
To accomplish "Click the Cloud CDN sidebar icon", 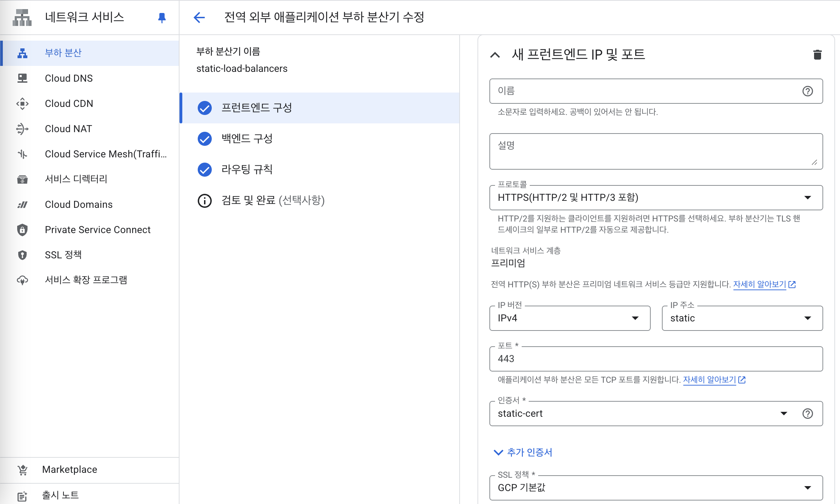I will 22,103.
